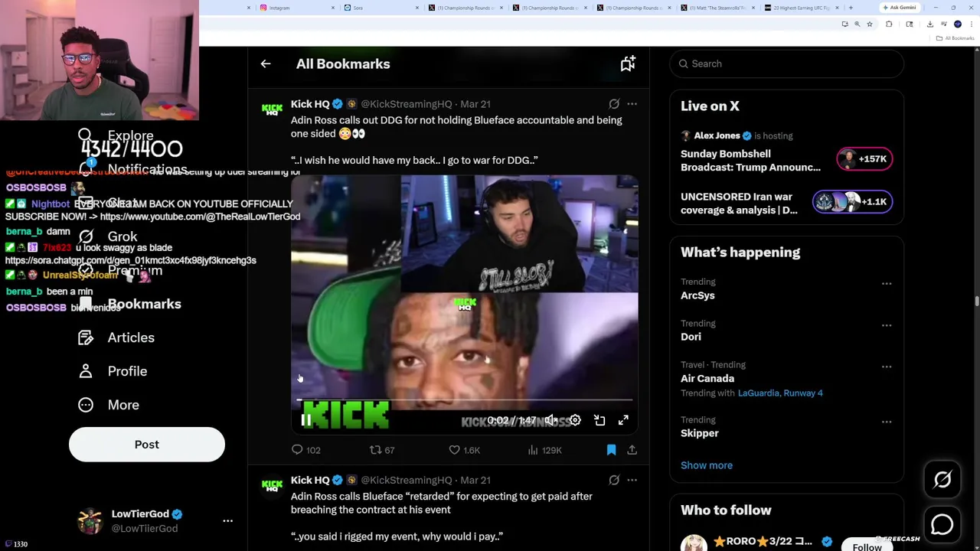Open @KickStreamingHQ handle on first post
This screenshot has width=980, height=551.
coord(406,104)
